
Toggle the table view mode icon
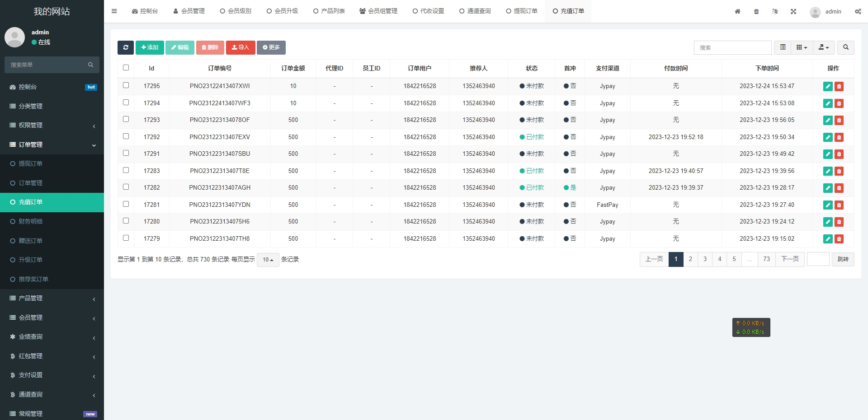783,47
